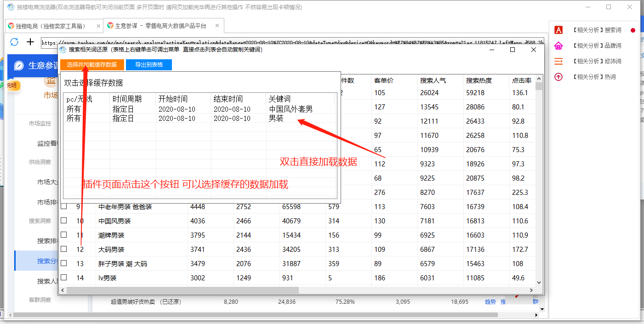Click the plus new page icon
This screenshot has width=644, height=324.
pos(30,42)
